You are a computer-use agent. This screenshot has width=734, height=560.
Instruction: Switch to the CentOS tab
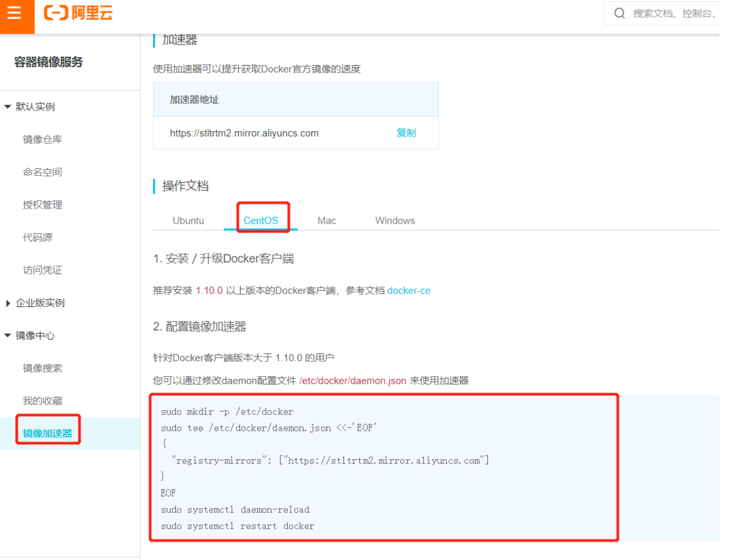click(261, 220)
